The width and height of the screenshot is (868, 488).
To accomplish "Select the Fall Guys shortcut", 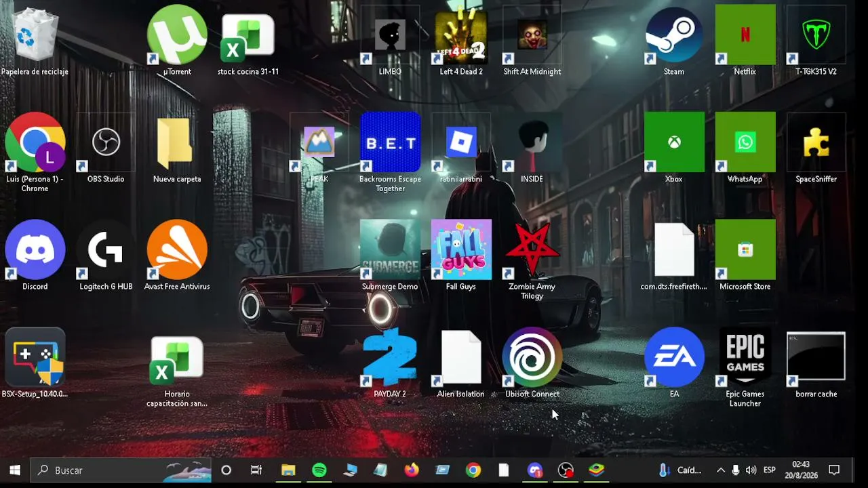I will click(461, 256).
